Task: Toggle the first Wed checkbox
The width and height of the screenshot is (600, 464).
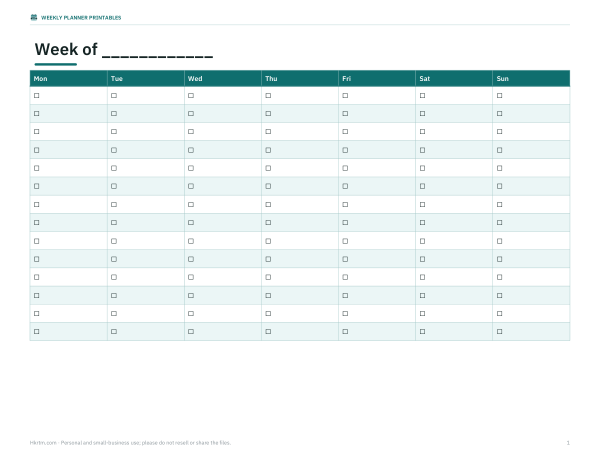Action: 191,96
